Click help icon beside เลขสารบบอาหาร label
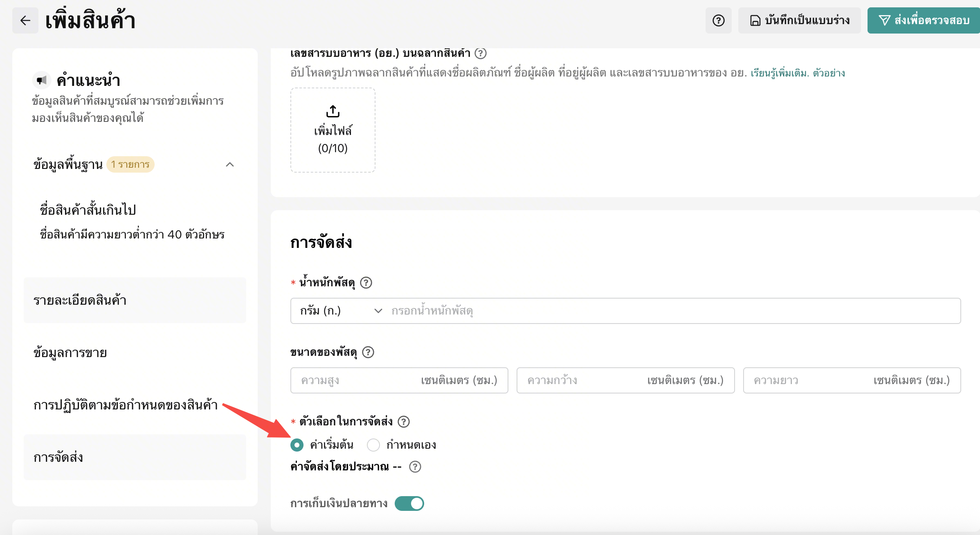Image resolution: width=980 pixels, height=535 pixels. (481, 53)
